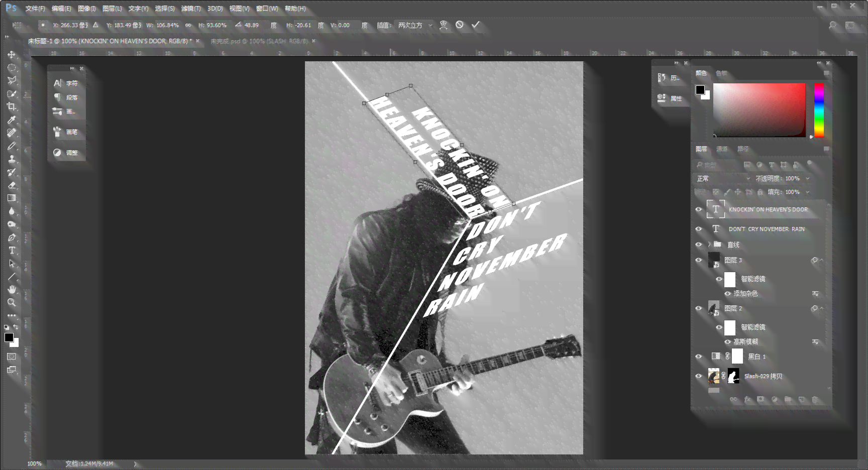Cancel the transform in options bar

click(460, 25)
